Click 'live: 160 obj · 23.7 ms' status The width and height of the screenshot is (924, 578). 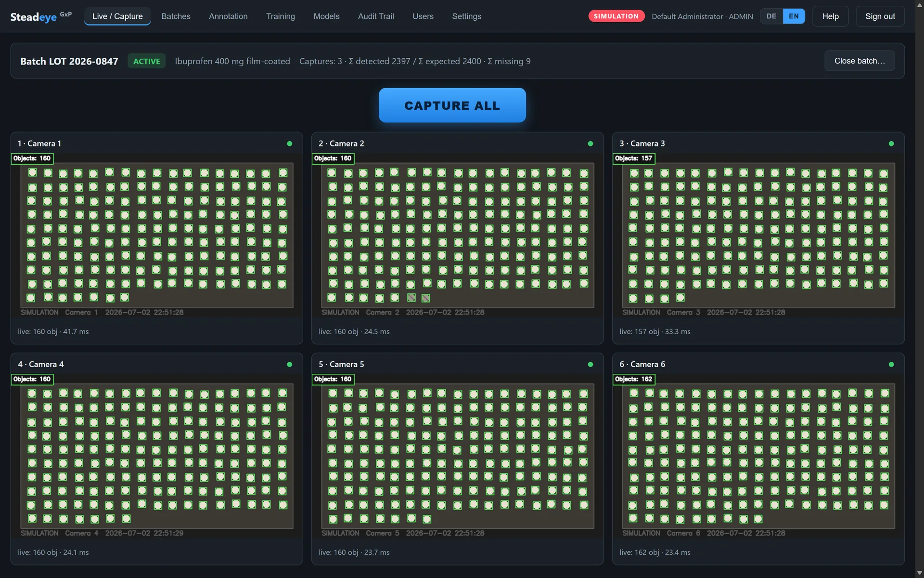354,552
